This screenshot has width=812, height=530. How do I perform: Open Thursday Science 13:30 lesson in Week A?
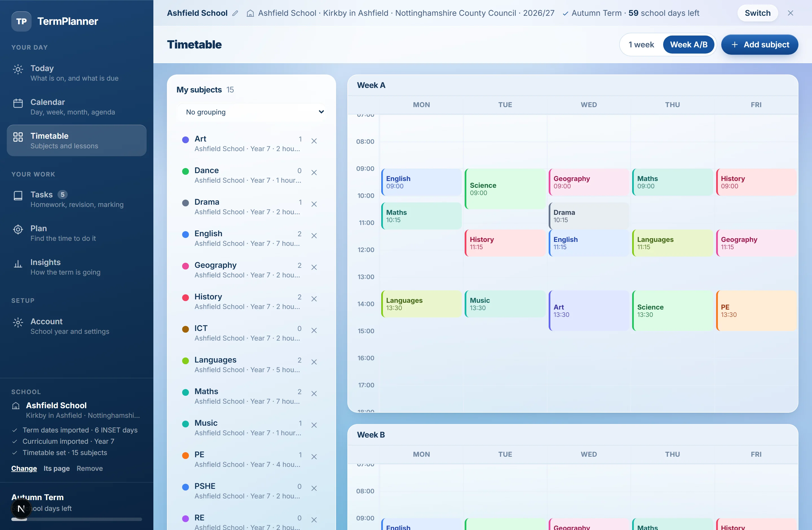(672, 311)
